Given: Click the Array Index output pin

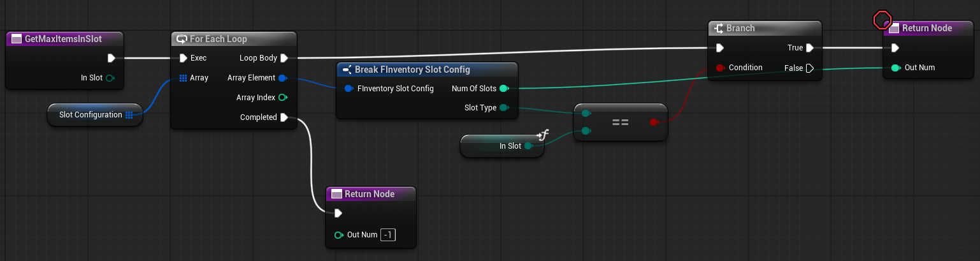Looking at the screenshot, I should 282,98.
